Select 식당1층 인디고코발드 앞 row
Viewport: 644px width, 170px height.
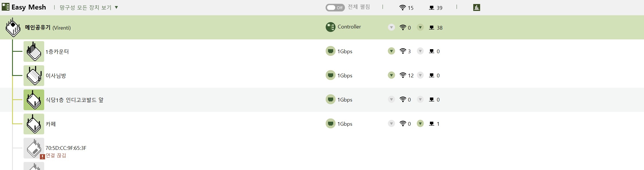tap(322, 100)
